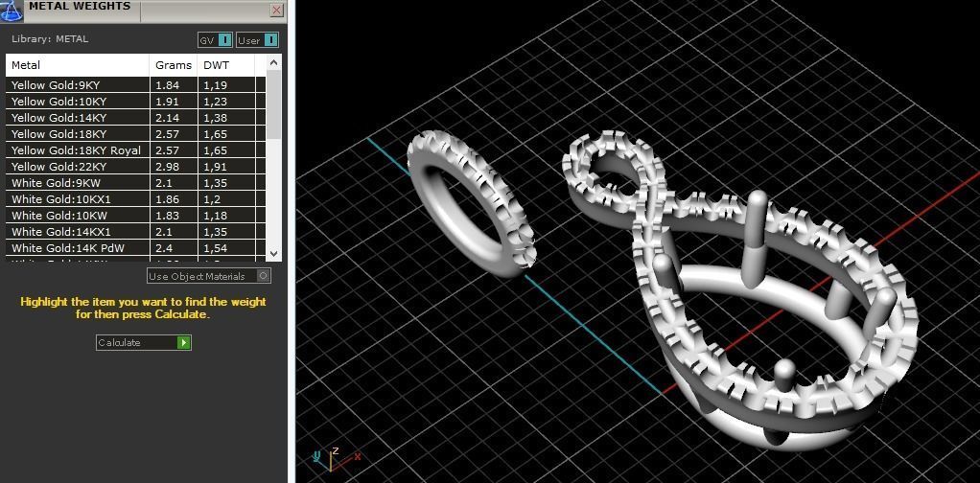
Task: Select the Yellow Gold:9KY row
Action: click(x=135, y=85)
